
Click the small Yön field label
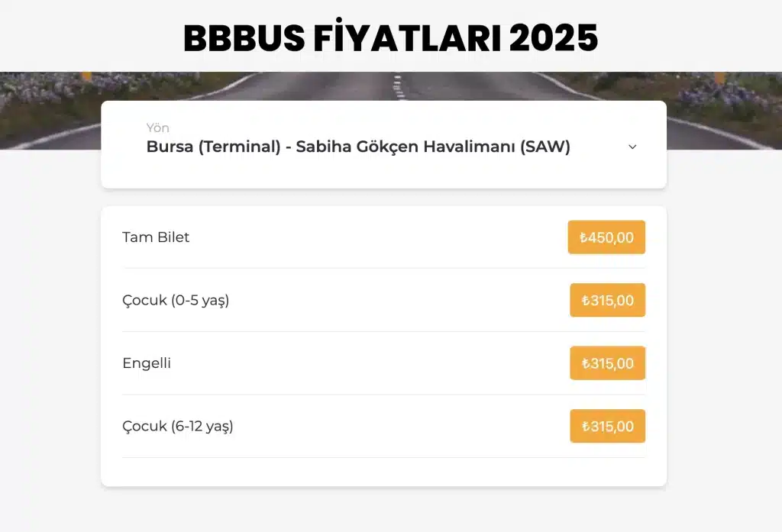[157, 127]
